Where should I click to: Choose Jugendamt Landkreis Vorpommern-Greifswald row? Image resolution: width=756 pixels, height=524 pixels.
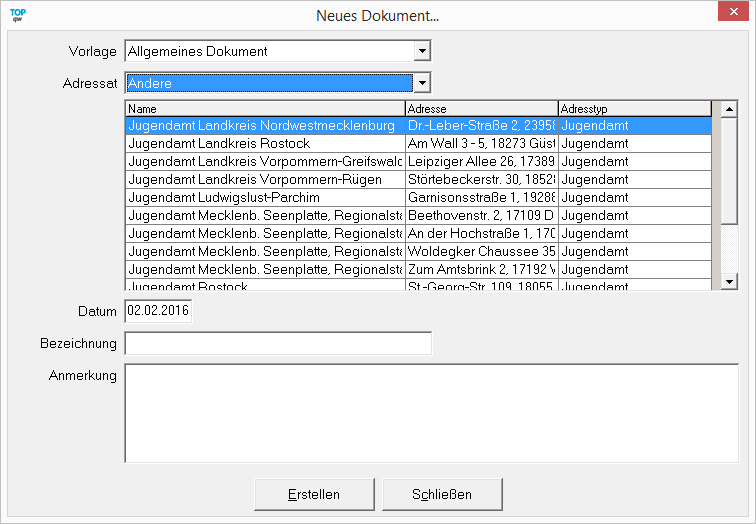(264, 162)
